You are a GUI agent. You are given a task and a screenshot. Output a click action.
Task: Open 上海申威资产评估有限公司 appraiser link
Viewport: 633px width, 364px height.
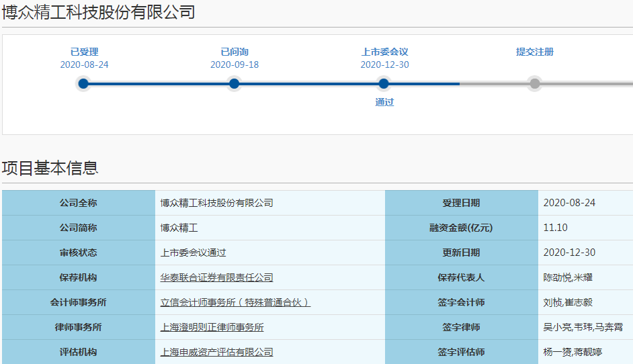point(216,352)
